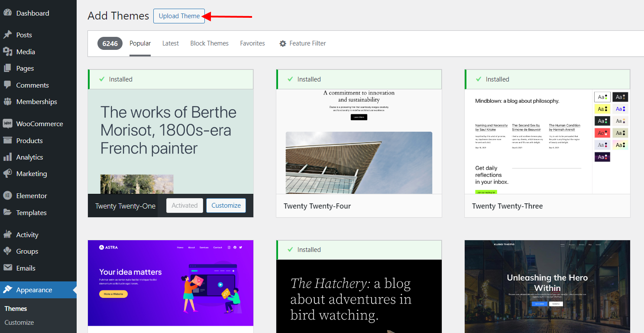Switch to the Latest themes tab
The image size is (644, 333).
(x=170, y=43)
